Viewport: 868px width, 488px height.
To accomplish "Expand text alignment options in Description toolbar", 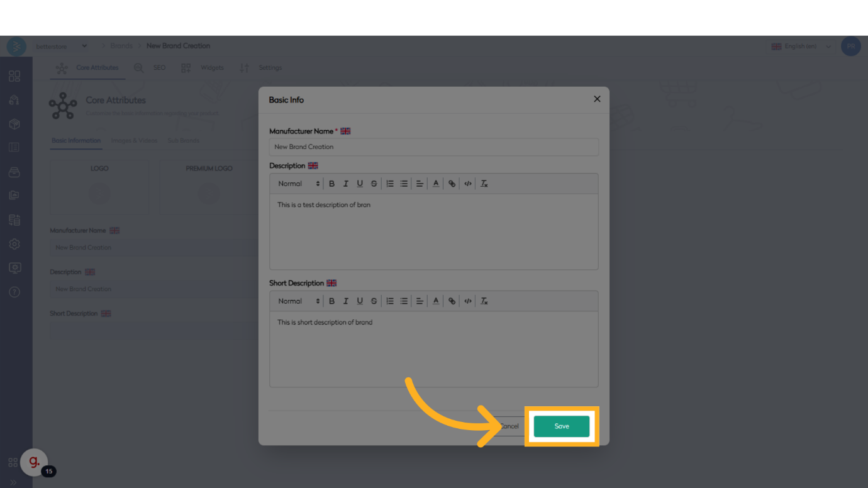I will click(420, 184).
